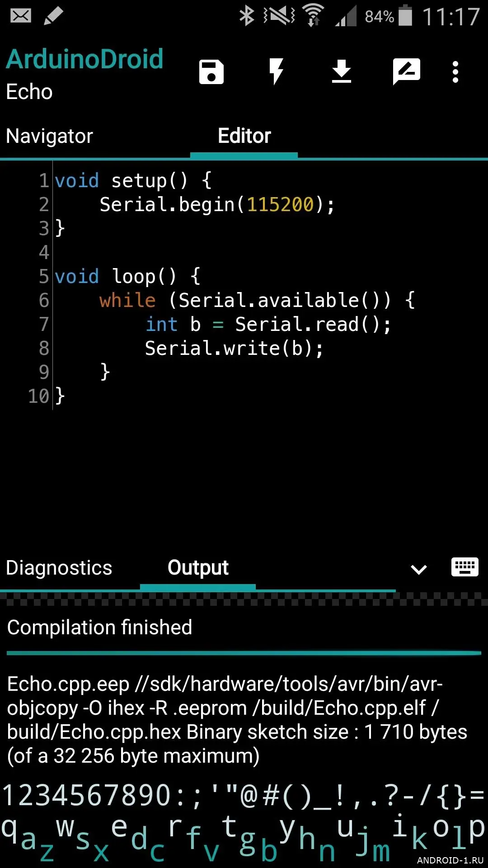Tap the Bluetooth status icon
The height and width of the screenshot is (868, 488).
click(x=247, y=16)
